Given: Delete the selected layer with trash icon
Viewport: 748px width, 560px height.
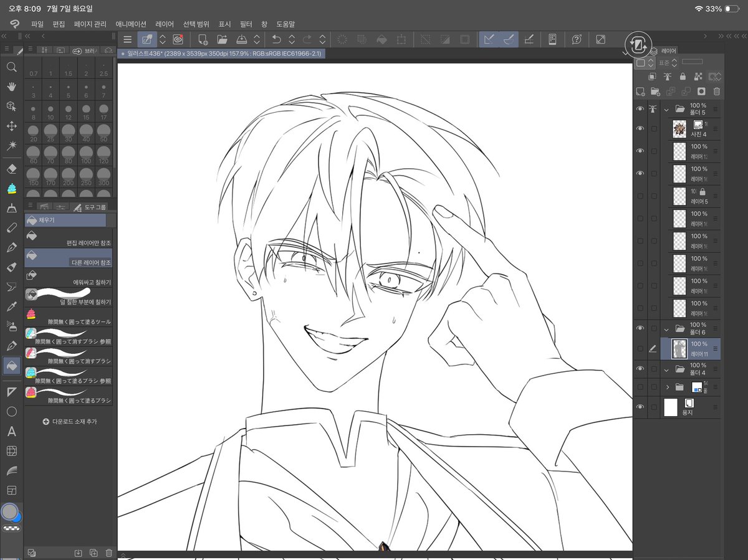Looking at the screenshot, I should [716, 92].
